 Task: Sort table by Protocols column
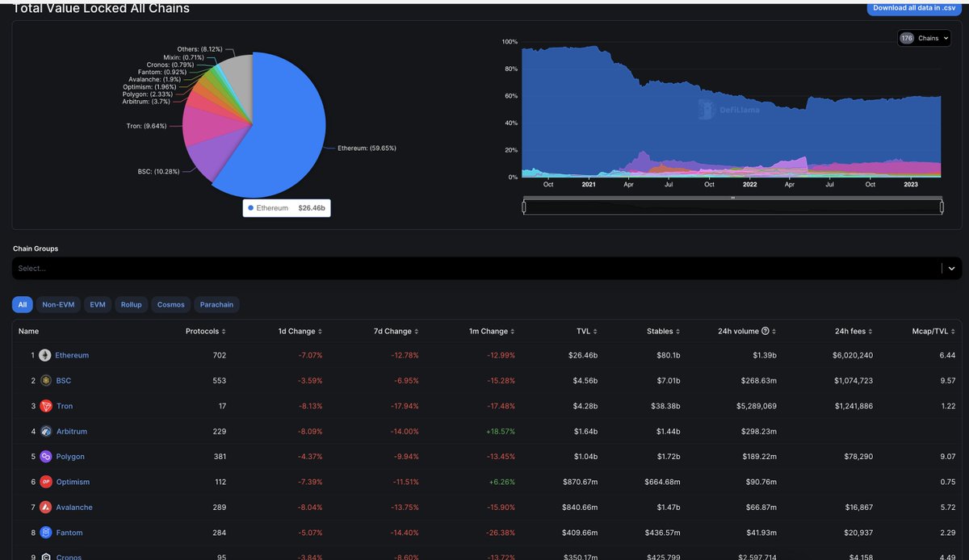[205, 332]
